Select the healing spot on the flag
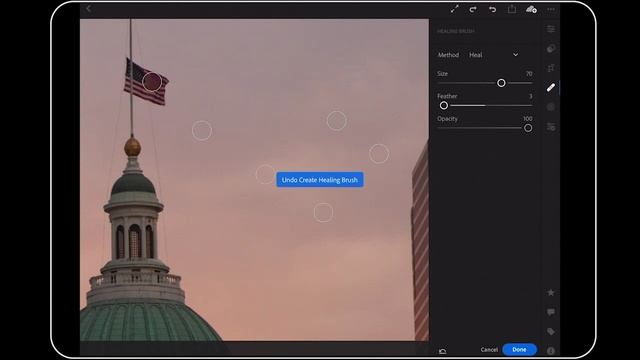640x360 pixels. (x=152, y=82)
